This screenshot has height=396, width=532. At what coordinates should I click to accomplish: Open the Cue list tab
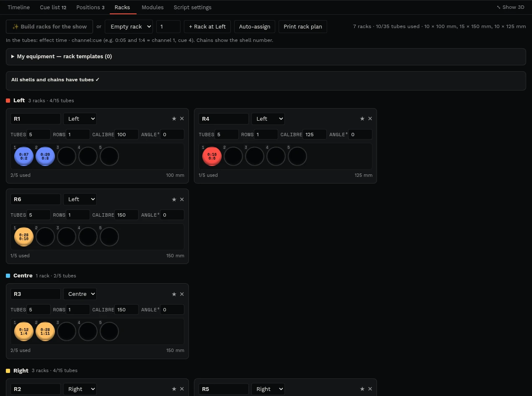coord(53,7)
